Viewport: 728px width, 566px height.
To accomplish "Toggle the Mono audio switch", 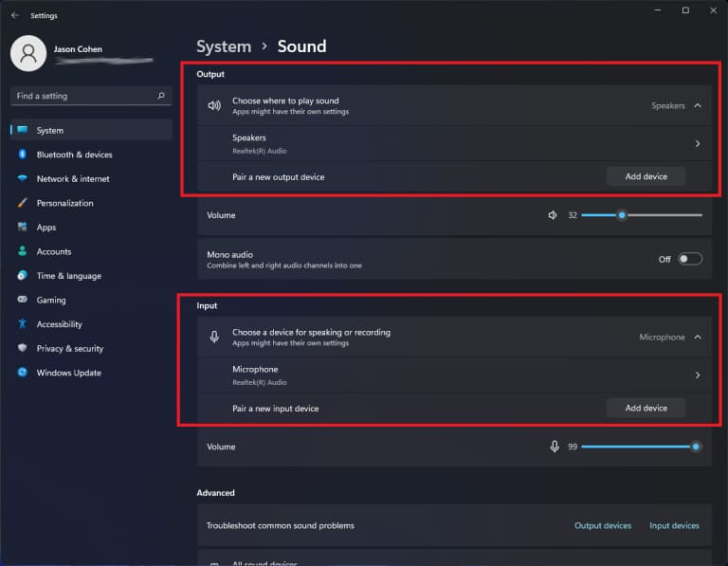I will coord(690,259).
